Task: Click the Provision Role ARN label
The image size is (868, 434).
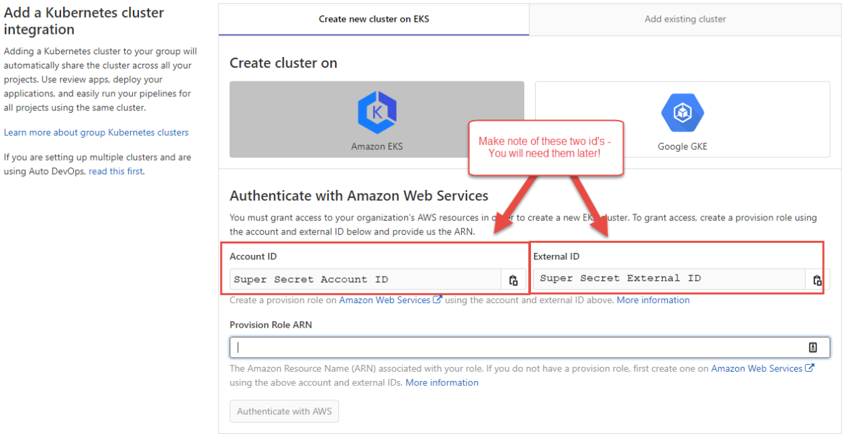Action: click(x=271, y=325)
